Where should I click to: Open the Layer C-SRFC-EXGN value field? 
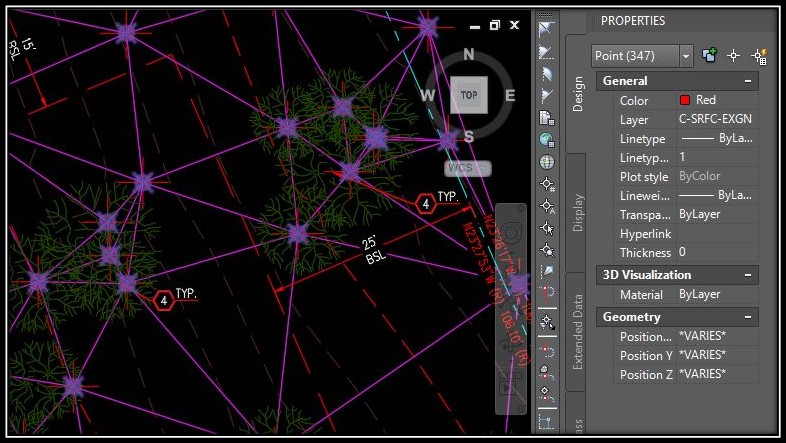(x=717, y=119)
